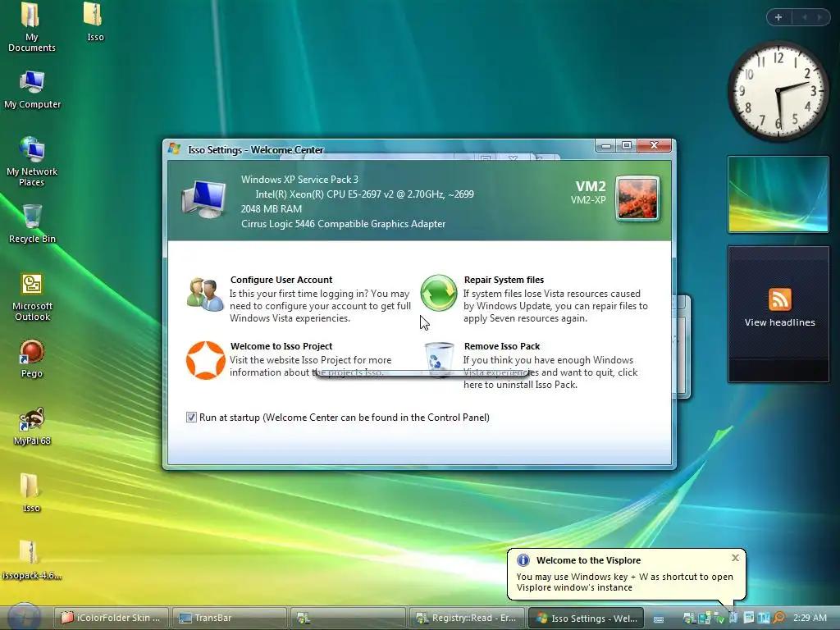Click the Windows XP Service Pack 3 text
The width and height of the screenshot is (840, 630).
coord(299,180)
